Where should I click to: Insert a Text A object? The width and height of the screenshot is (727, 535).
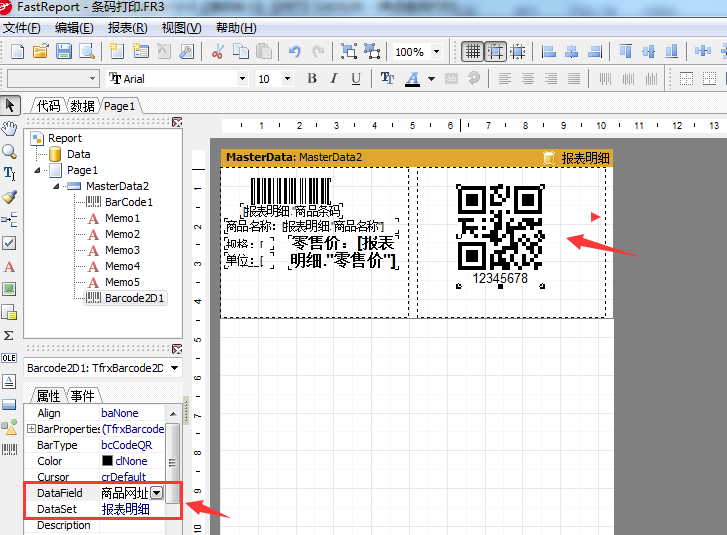(9, 267)
